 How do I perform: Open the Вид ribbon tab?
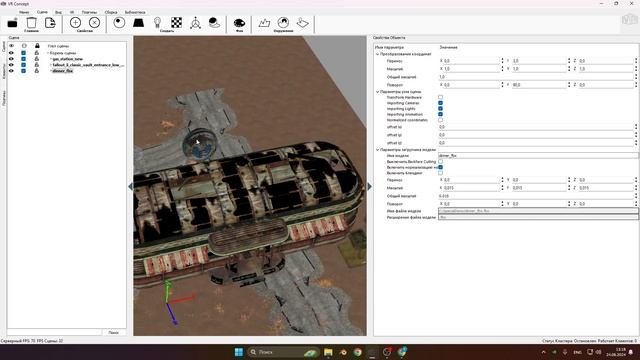pyautogui.click(x=58, y=12)
